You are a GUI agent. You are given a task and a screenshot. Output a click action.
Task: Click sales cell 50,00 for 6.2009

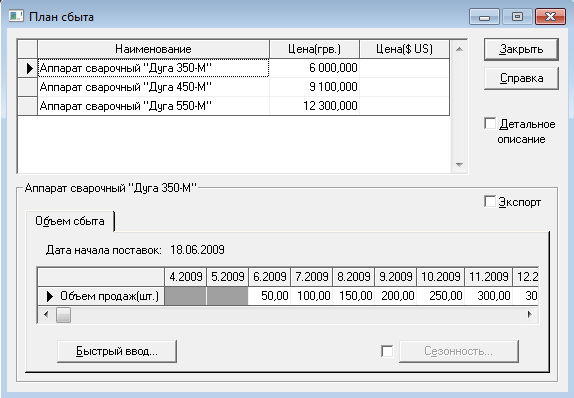(269, 296)
